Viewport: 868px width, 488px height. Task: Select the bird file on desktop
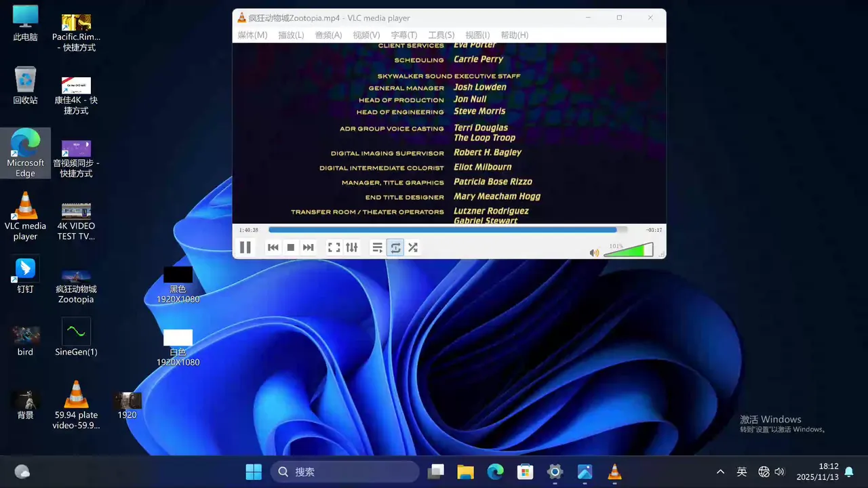click(25, 341)
